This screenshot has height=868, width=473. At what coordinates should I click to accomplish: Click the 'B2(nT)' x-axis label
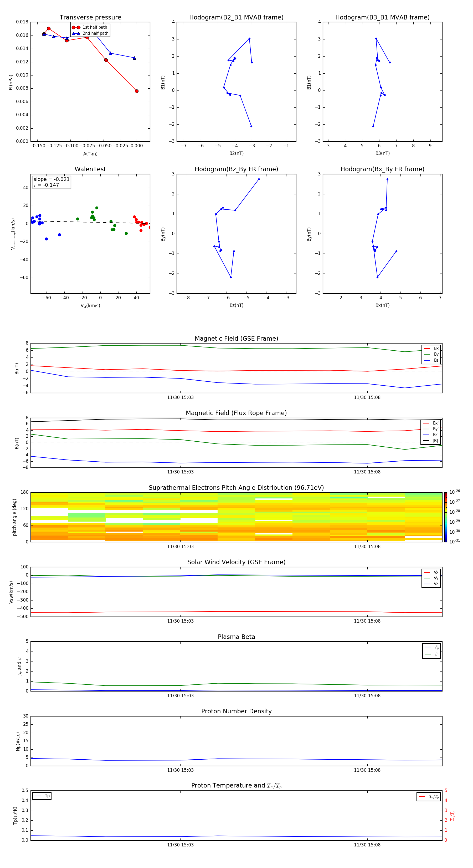[x=236, y=153]
